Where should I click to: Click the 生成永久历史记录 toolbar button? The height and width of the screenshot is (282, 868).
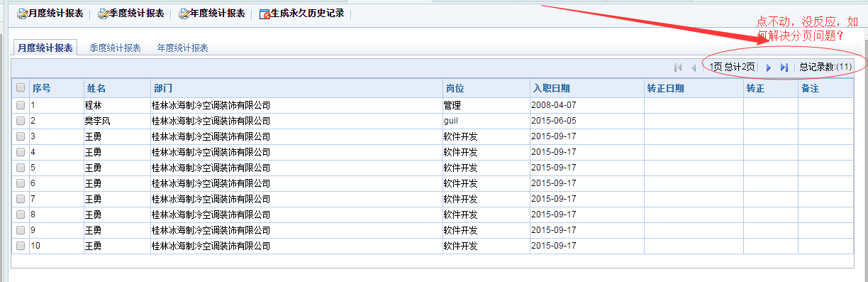click(301, 13)
